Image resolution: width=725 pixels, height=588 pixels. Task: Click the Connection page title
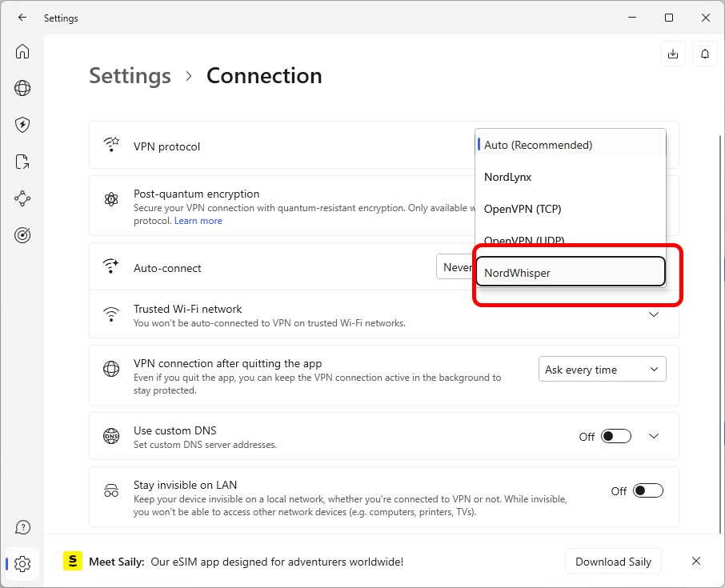[264, 76]
